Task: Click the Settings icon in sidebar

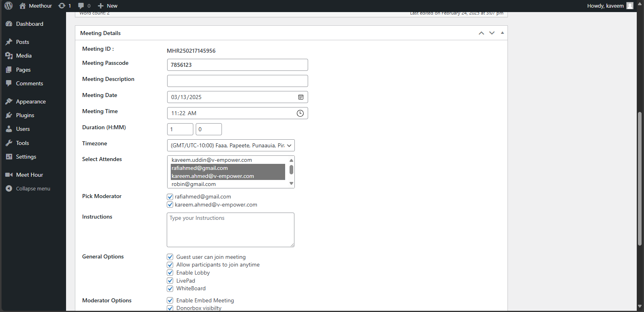Action: 9,157
